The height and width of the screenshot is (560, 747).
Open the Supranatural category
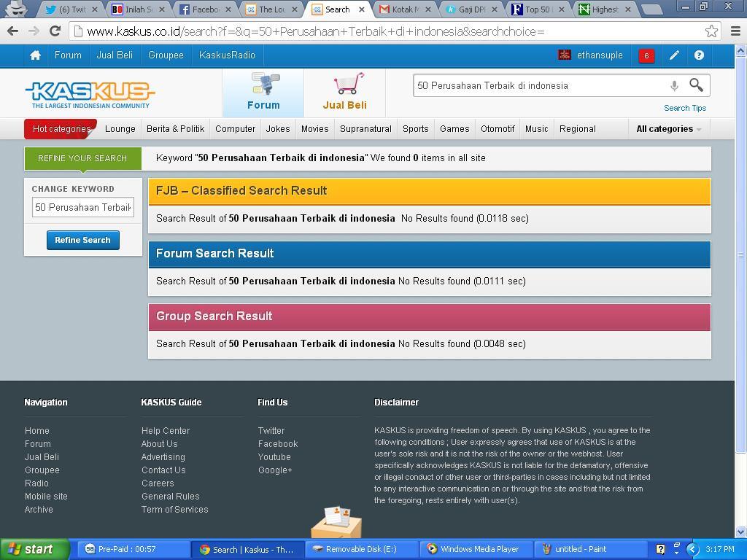(x=365, y=129)
